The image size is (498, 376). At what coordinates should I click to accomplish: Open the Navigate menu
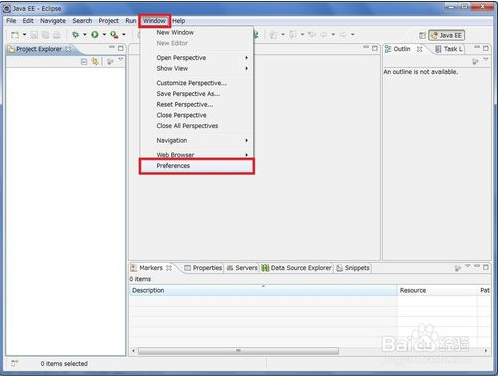pos(53,21)
